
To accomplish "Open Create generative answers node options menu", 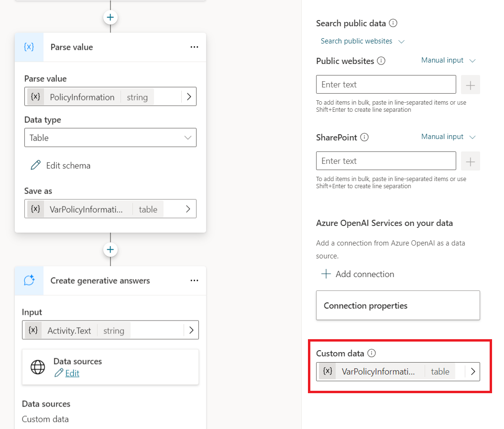I will click(194, 281).
